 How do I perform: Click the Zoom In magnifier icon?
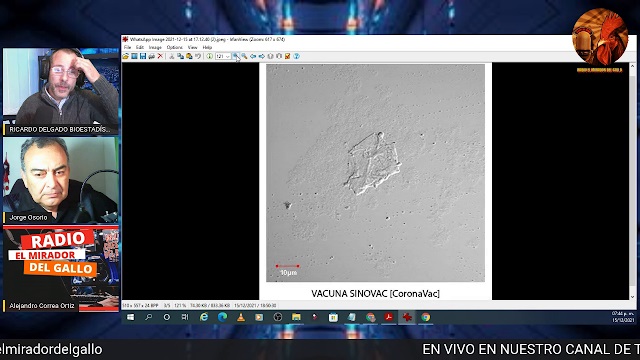(x=236, y=56)
